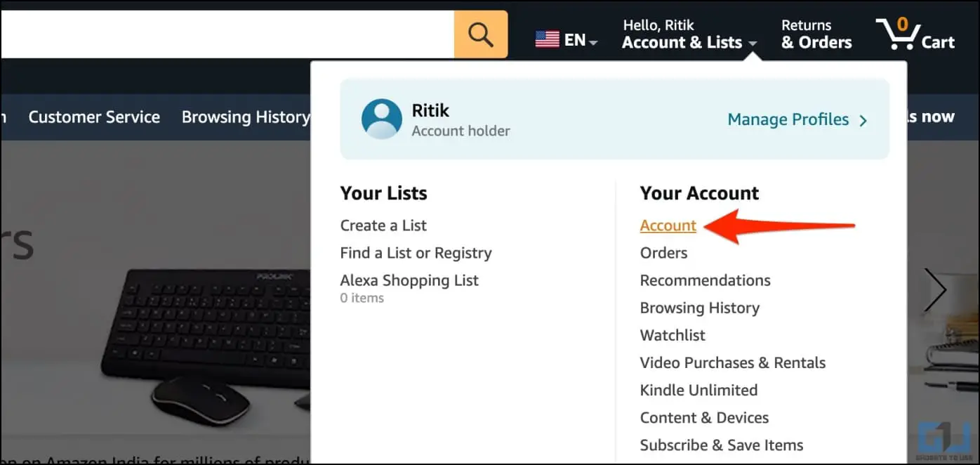Advance carousel with the right arrow
The image size is (980, 465).
click(935, 289)
